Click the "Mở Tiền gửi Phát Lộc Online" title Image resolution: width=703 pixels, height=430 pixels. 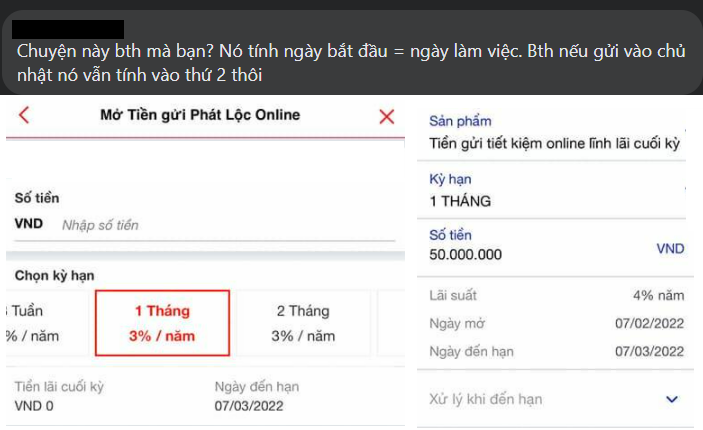pos(200,115)
